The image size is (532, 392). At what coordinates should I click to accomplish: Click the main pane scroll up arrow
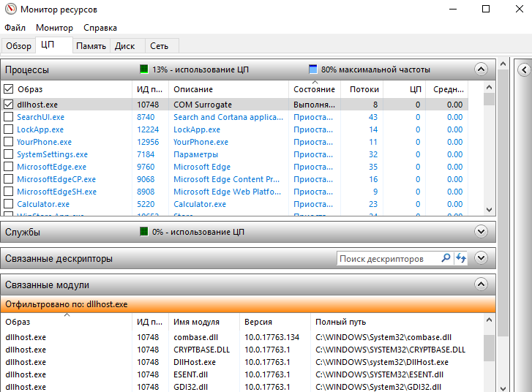503,64
